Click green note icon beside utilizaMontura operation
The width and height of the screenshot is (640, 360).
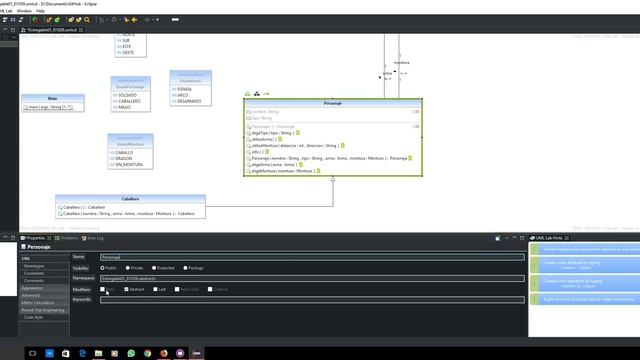pos(342,146)
